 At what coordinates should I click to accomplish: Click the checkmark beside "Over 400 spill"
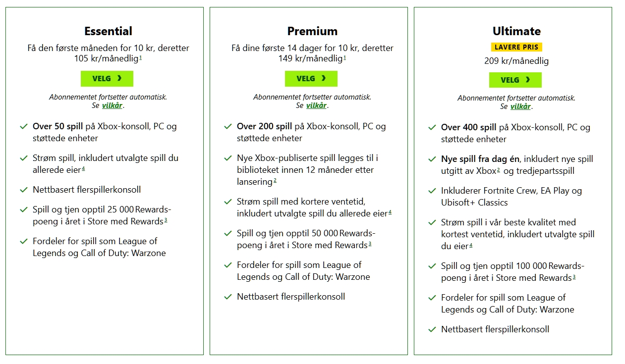coord(432,127)
